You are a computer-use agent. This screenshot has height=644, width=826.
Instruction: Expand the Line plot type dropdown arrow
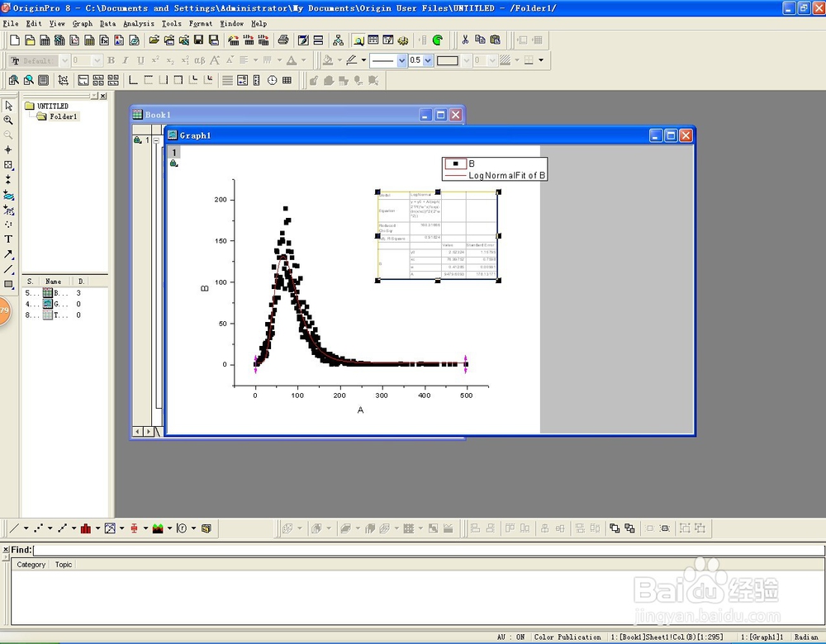(x=26, y=528)
